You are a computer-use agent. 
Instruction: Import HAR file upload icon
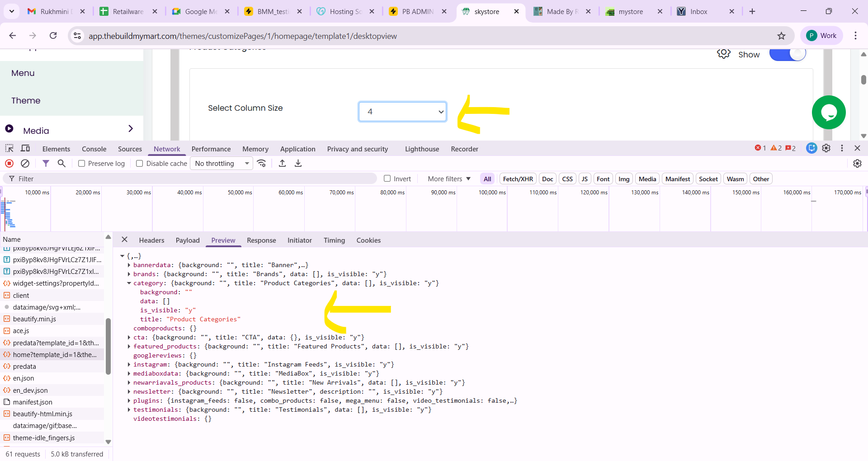(x=282, y=164)
